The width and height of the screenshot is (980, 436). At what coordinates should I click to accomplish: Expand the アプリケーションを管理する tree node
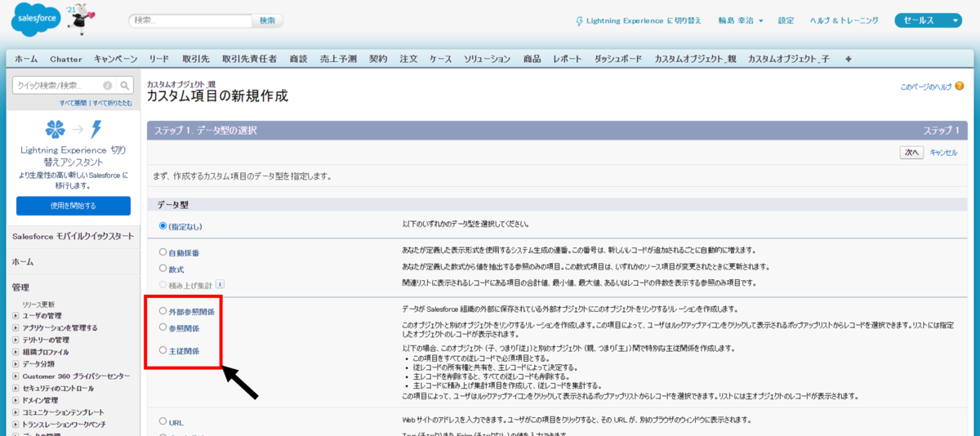[x=15, y=327]
